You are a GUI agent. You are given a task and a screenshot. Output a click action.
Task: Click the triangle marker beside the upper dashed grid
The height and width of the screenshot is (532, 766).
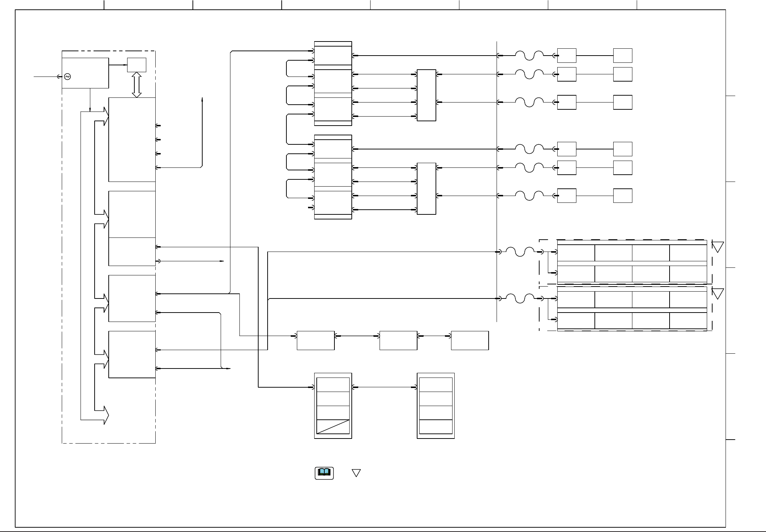718,247
